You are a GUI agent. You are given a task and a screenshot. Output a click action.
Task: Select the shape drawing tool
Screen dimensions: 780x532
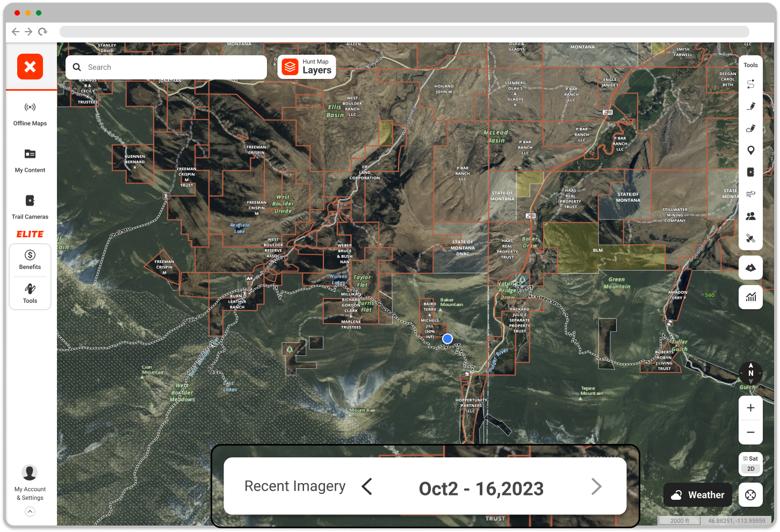750,128
